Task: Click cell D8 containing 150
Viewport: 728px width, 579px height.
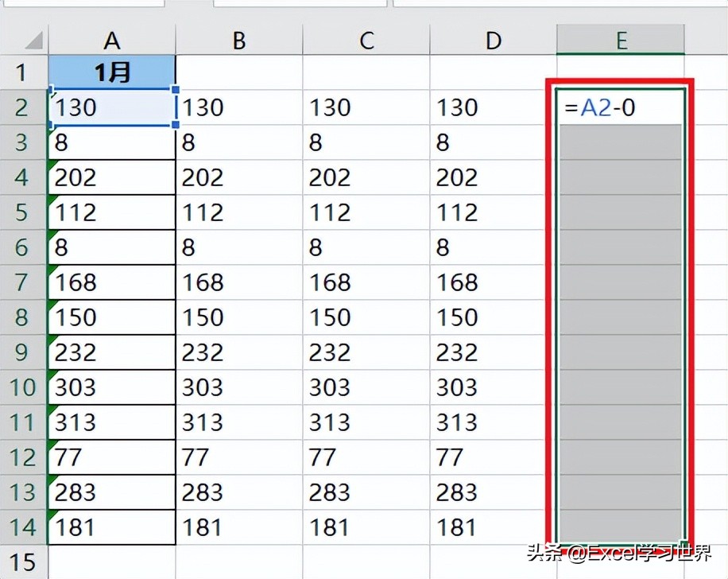Action: pyautogui.click(x=493, y=317)
